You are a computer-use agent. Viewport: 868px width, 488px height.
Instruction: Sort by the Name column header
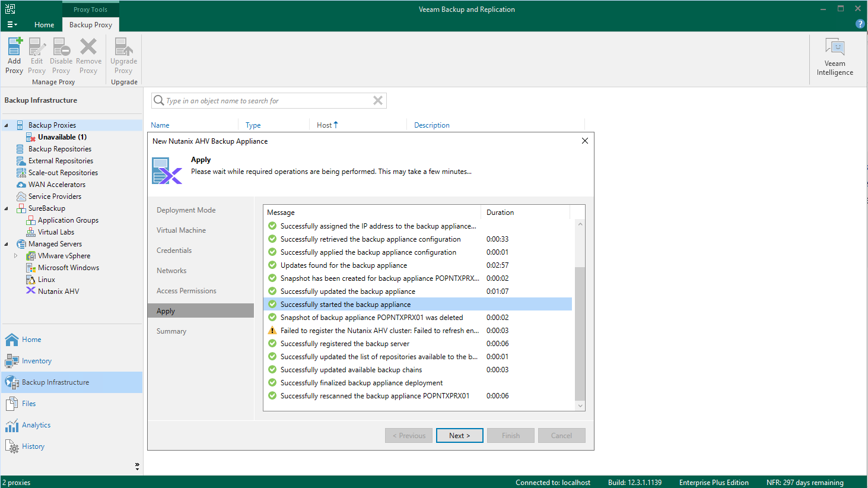pyautogui.click(x=160, y=125)
